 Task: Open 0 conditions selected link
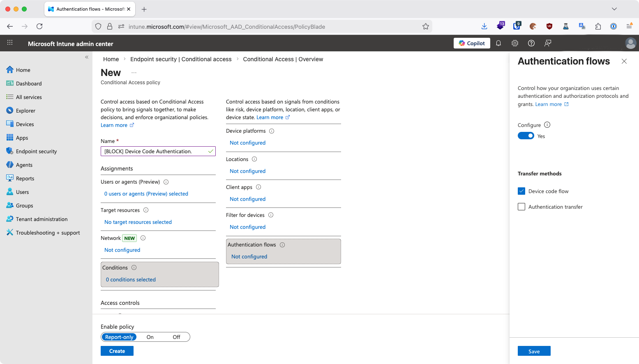pyautogui.click(x=131, y=279)
